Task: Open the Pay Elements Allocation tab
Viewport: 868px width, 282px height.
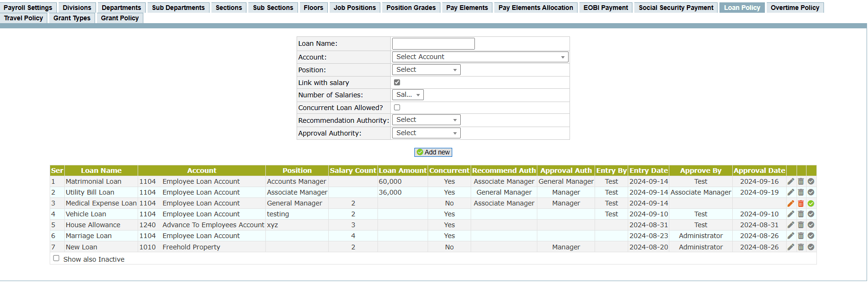Action: pos(535,8)
